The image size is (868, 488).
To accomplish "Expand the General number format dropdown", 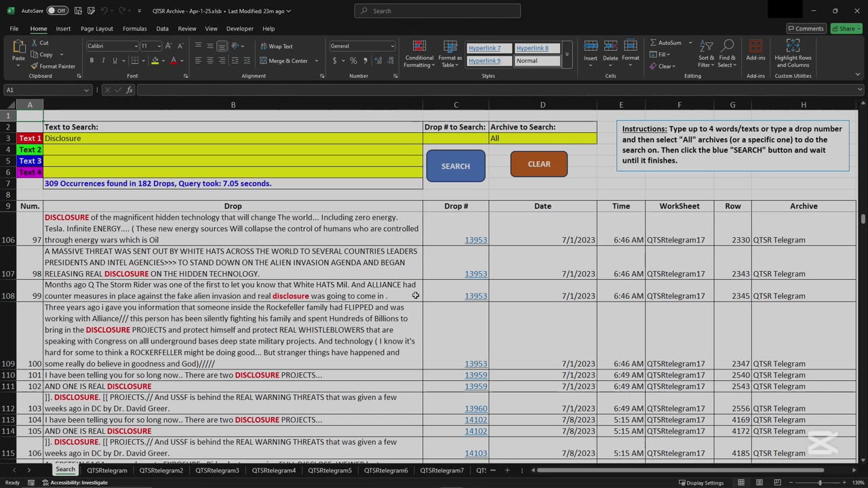I will click(392, 46).
